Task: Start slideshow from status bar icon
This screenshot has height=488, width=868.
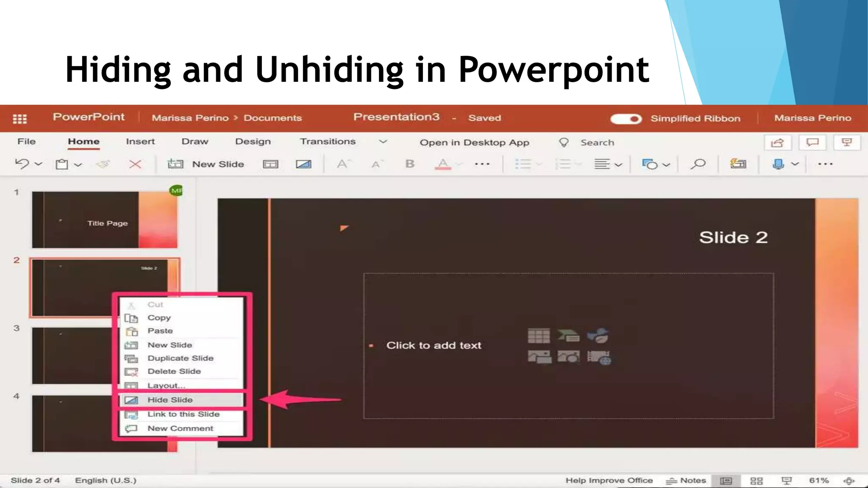Action: (787, 481)
